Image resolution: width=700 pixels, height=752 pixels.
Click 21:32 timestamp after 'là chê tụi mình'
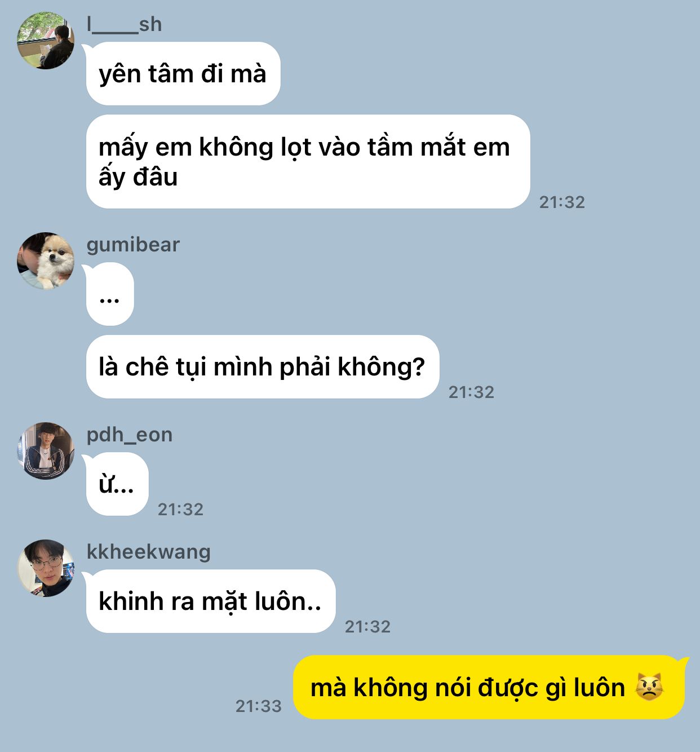(471, 392)
